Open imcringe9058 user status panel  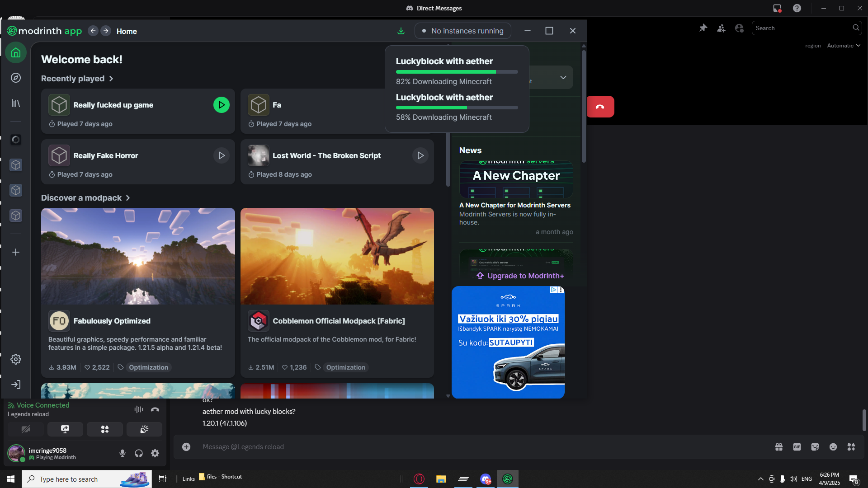pyautogui.click(x=42, y=453)
